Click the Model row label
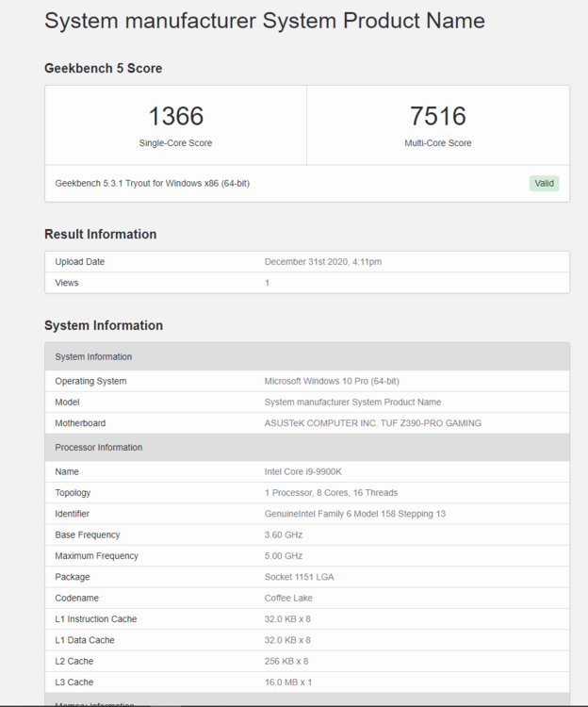The width and height of the screenshot is (588, 707). 67,403
